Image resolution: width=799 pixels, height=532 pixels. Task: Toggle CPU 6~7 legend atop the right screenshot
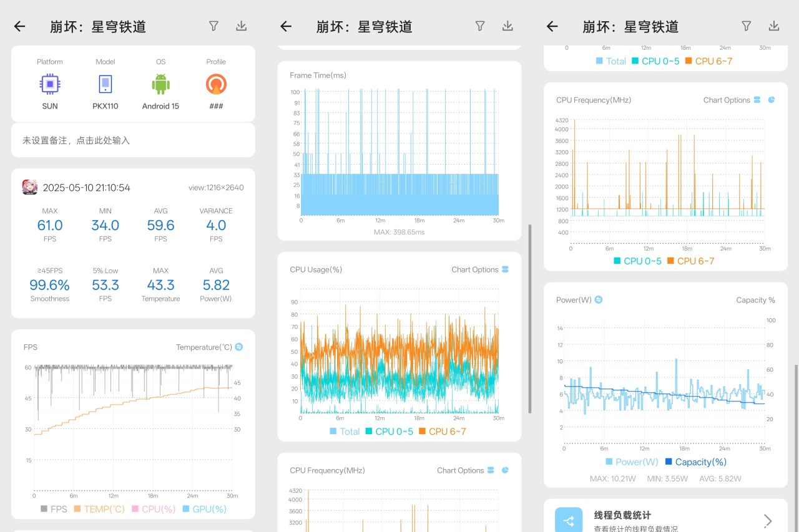point(708,61)
